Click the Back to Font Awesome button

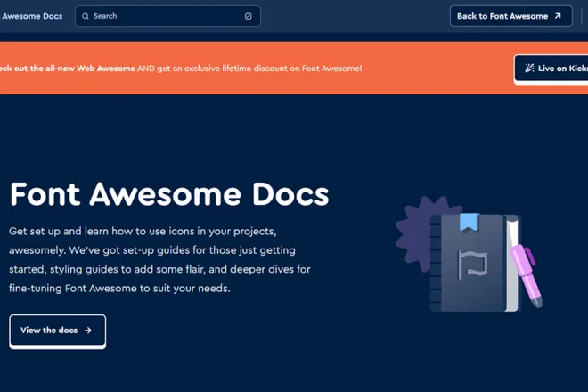(x=510, y=16)
